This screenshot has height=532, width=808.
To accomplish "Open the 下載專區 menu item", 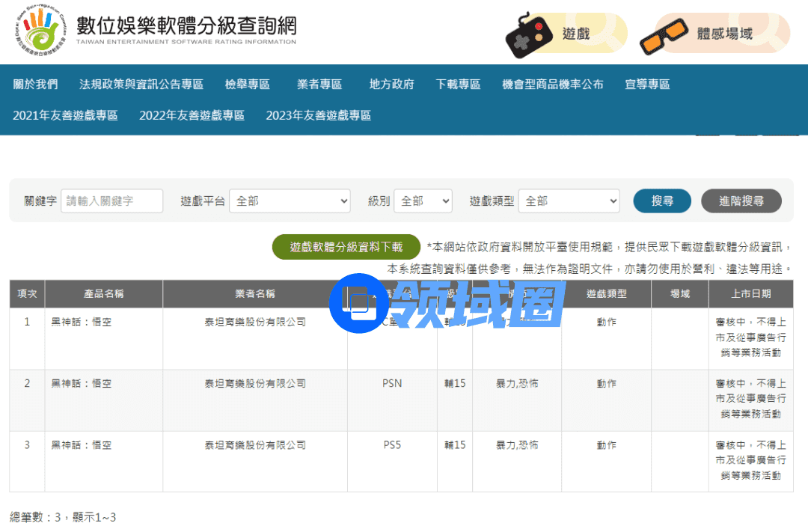I will tap(458, 85).
